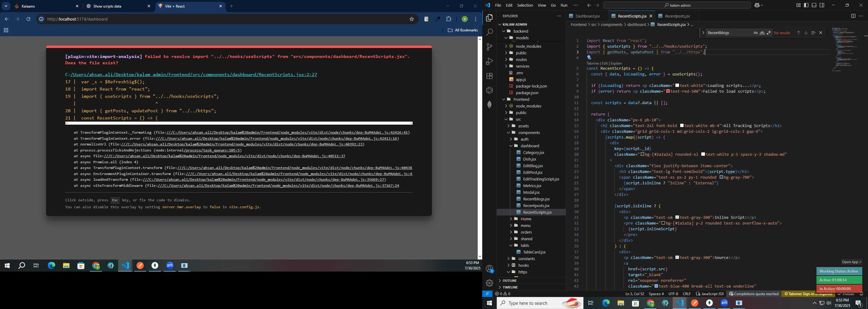Open the Source Control view in VS Code
This screenshot has height=309, width=868.
pos(489,47)
